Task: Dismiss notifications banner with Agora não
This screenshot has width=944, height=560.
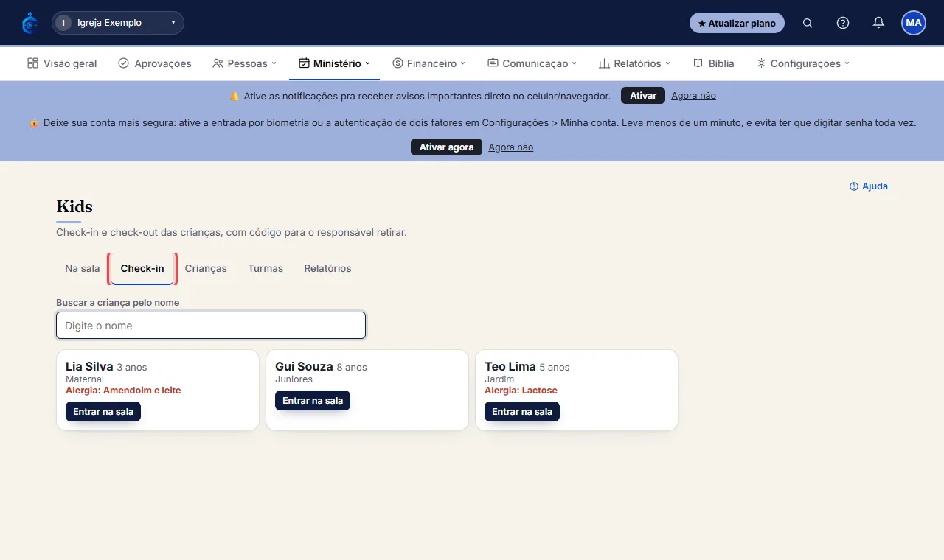Action: click(693, 96)
